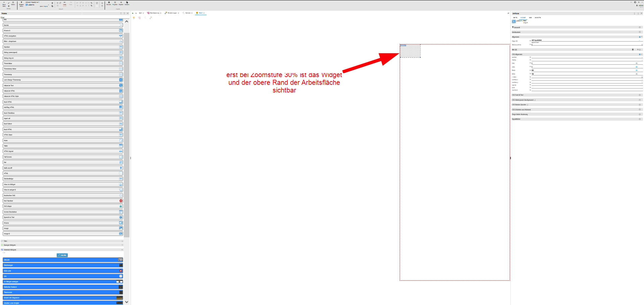Click trash icon in the Bild [0] row
644x305 pixels.
(x=633, y=50)
